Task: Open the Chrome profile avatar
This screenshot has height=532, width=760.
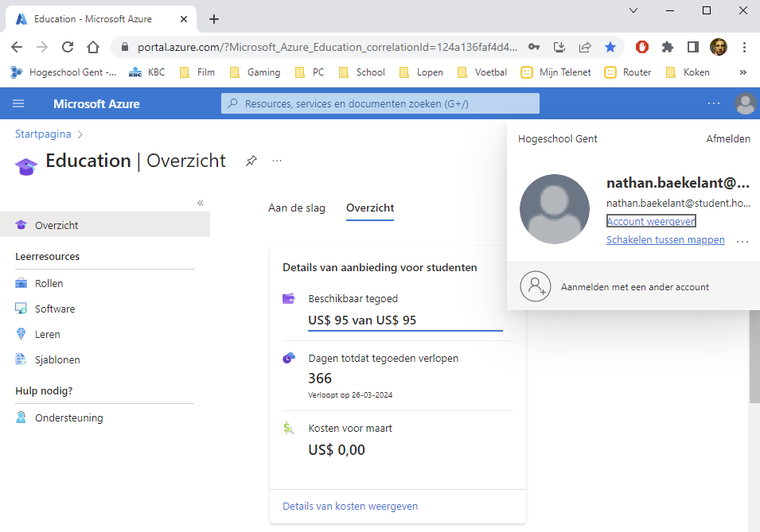Action: pos(719,47)
